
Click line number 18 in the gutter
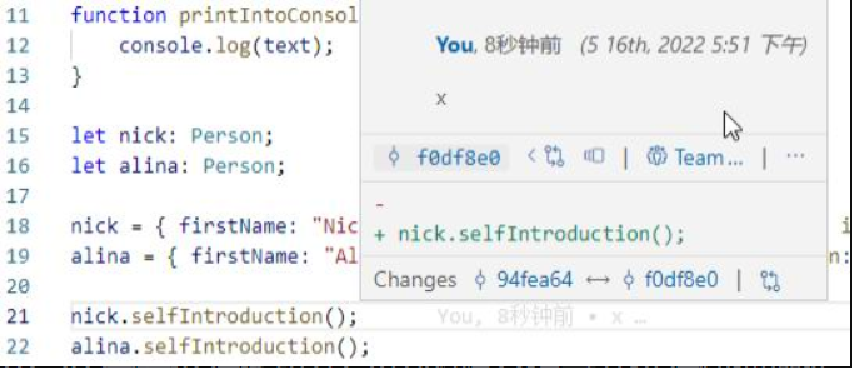pyautogui.click(x=18, y=226)
